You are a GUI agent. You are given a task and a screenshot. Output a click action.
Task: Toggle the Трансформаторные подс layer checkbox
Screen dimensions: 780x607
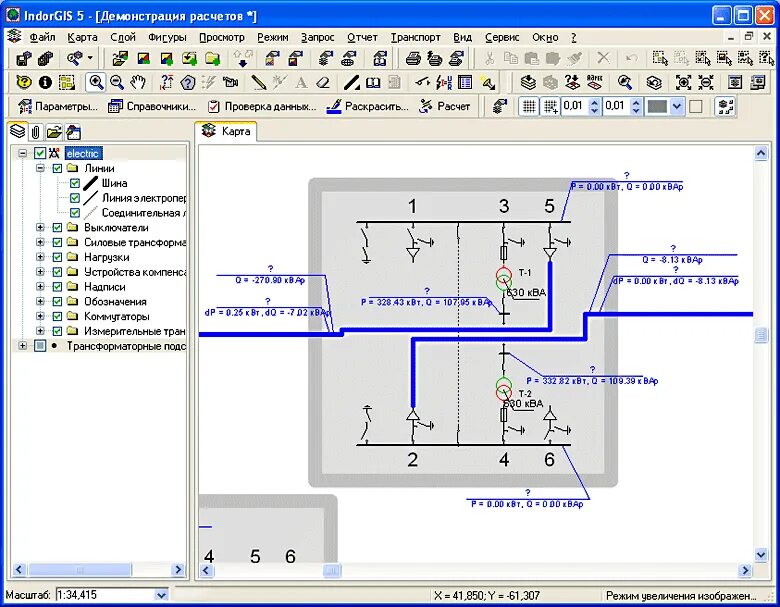click(40, 345)
